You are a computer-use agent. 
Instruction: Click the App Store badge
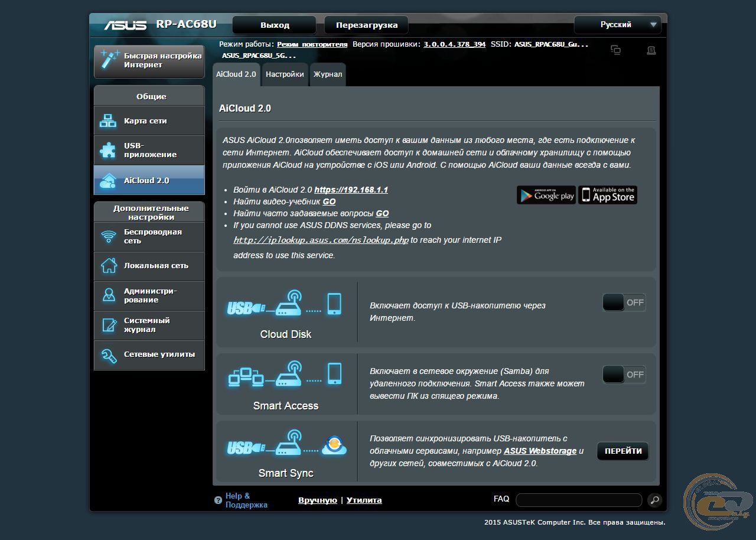607,195
